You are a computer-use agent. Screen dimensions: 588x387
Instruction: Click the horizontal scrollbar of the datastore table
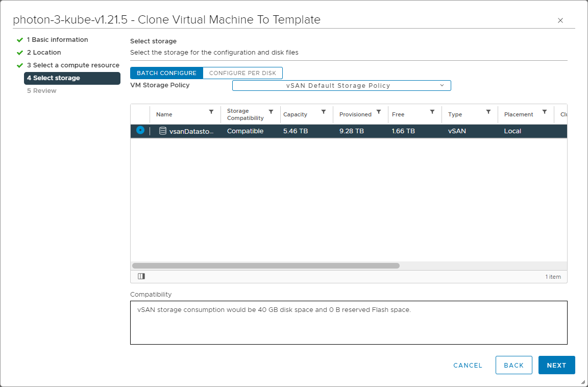266,266
